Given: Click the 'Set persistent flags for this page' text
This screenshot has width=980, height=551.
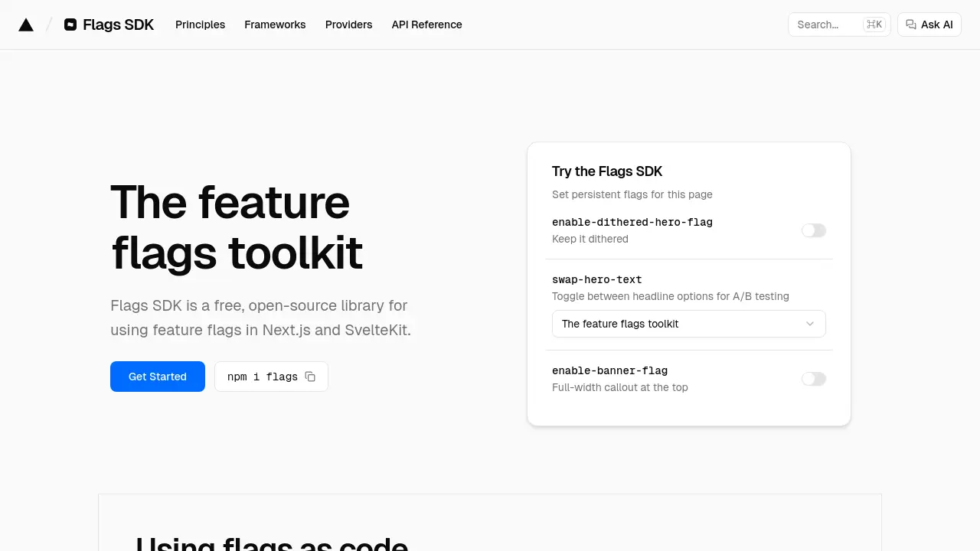Looking at the screenshot, I should click(x=632, y=194).
